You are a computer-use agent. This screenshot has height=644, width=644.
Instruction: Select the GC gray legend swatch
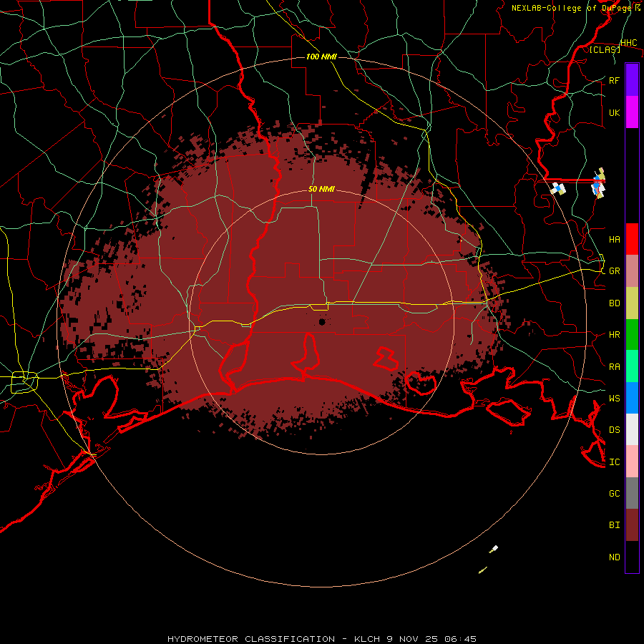pos(632,493)
